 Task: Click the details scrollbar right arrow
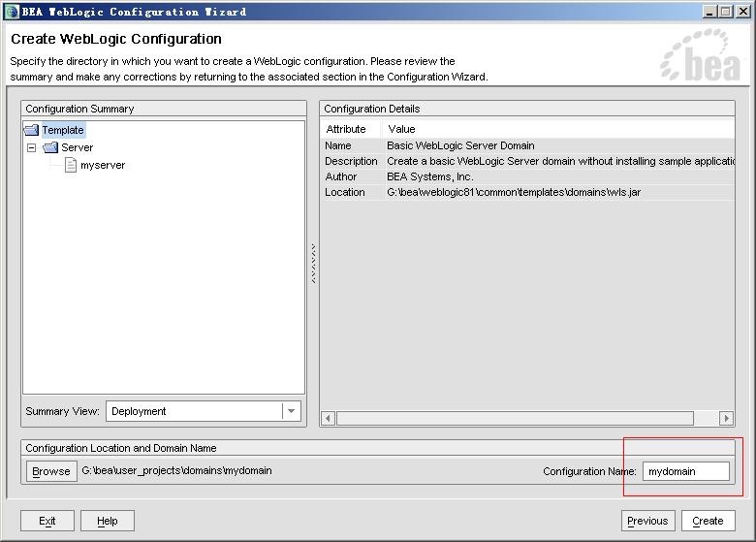pos(726,418)
